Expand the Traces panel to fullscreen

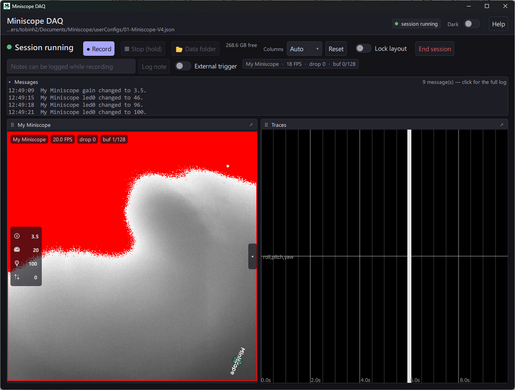pos(501,125)
